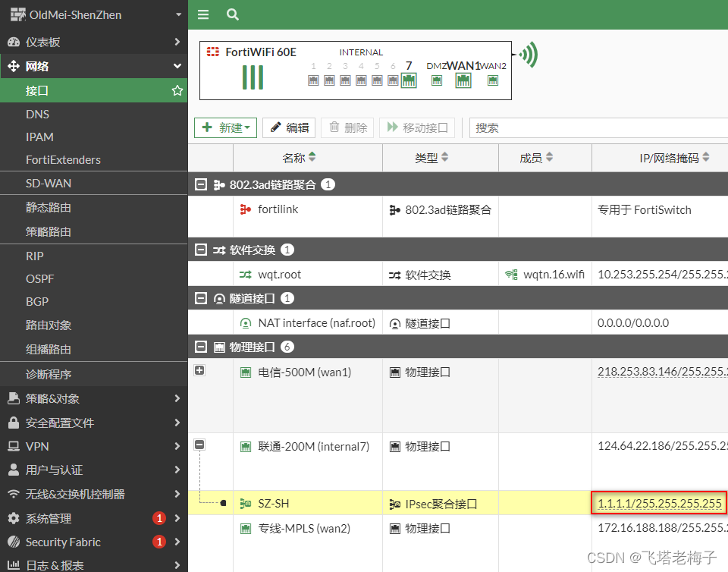728x572 pixels.
Task: Click internal port 1 icon
Action: coord(313,80)
